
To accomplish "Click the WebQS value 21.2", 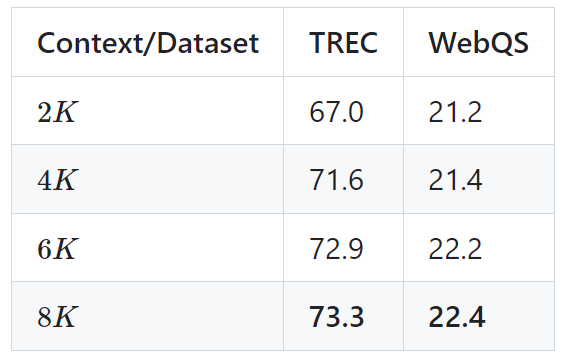I will 455,112.
